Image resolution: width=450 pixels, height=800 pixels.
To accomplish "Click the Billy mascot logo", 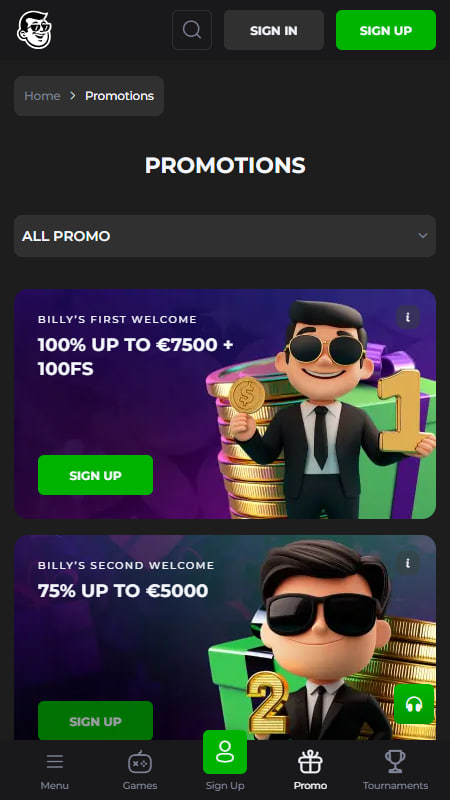I will pos(34,30).
